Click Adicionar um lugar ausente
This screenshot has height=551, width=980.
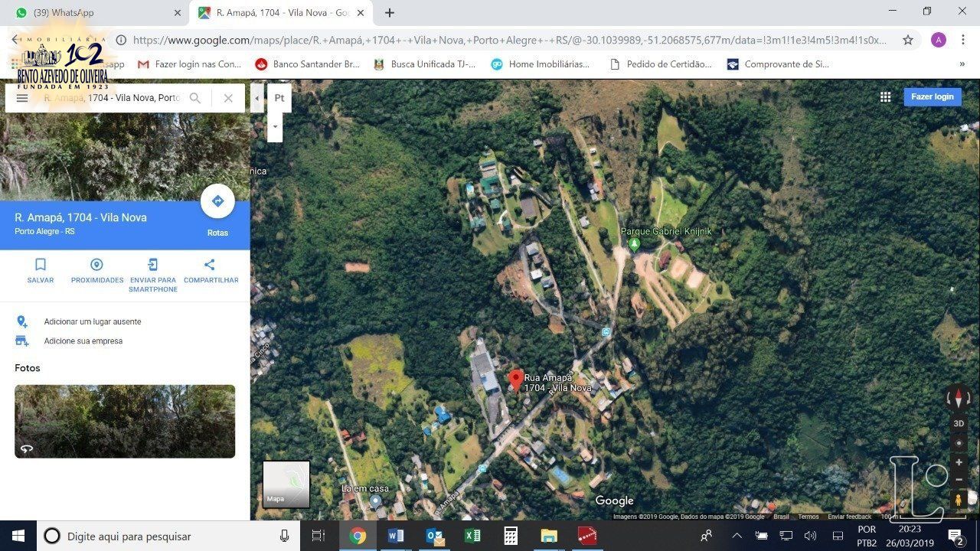(92, 321)
